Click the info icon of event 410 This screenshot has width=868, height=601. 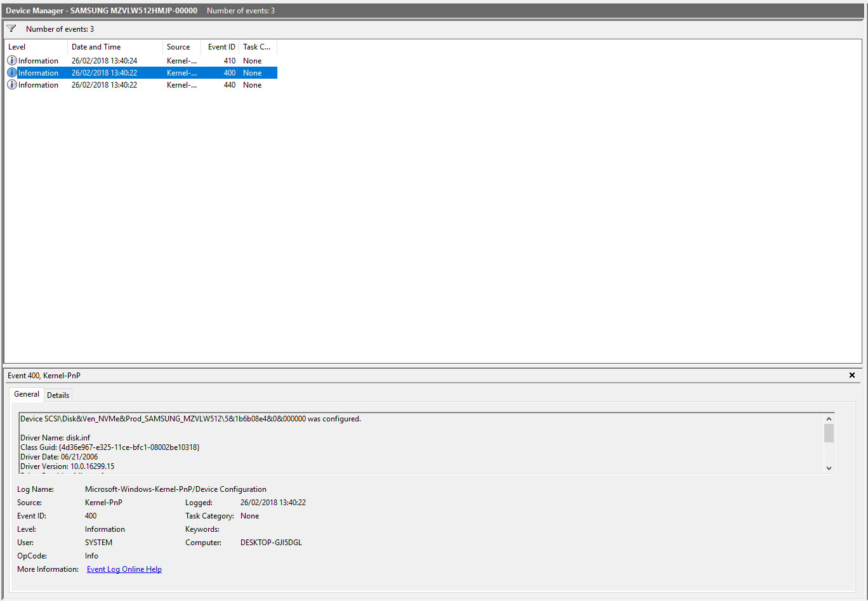[12, 60]
